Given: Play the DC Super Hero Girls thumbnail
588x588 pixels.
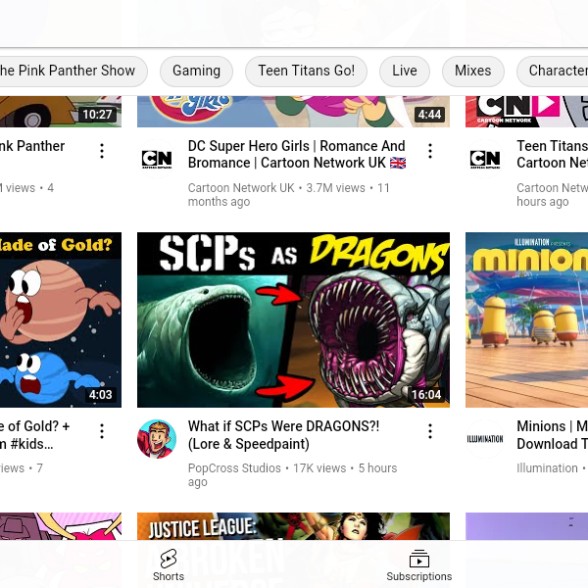Looking at the screenshot, I should tap(293, 111).
